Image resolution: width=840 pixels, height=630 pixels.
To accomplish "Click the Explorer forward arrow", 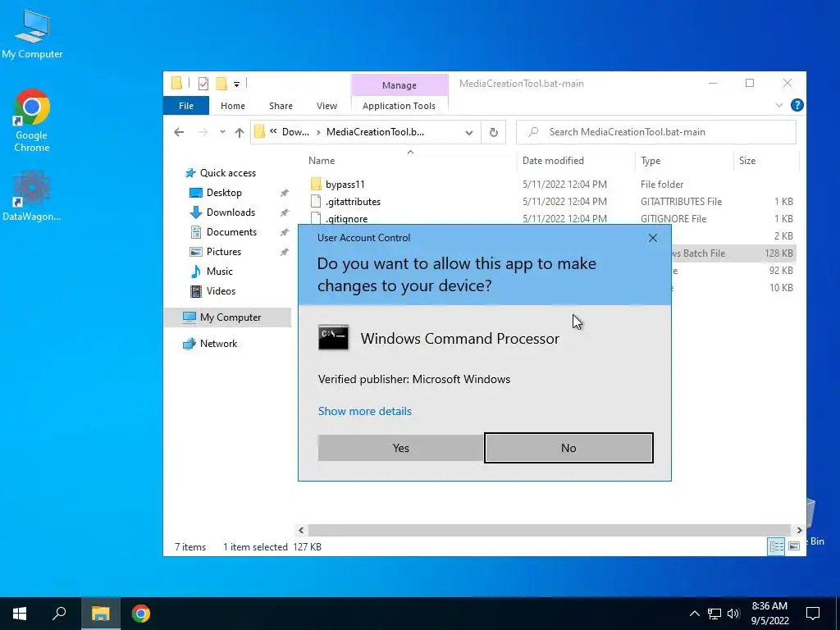I will [203, 132].
